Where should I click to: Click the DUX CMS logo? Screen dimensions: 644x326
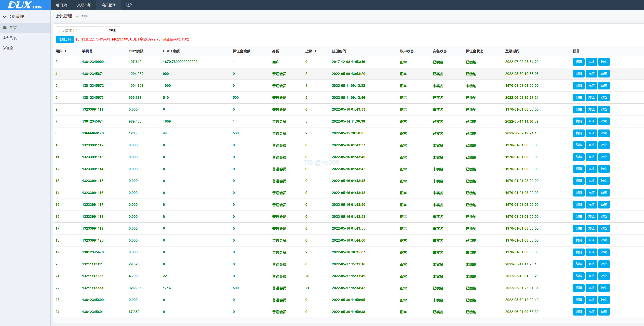pyautogui.click(x=25, y=5)
